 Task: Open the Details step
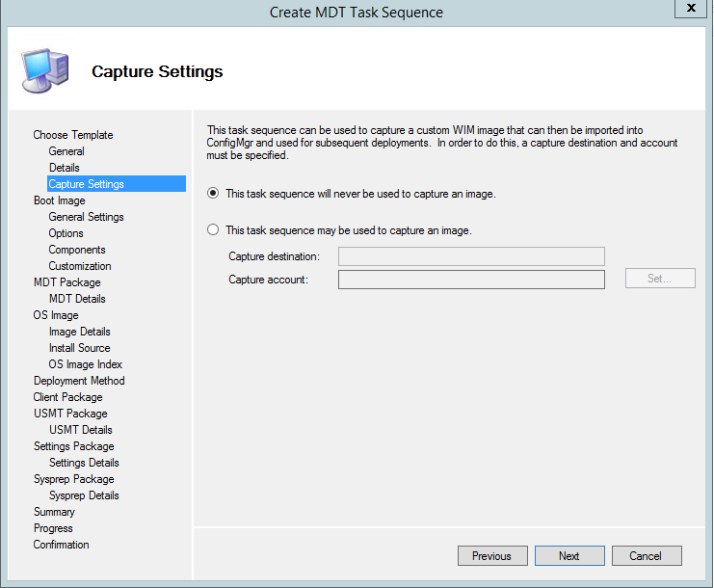[65, 168]
